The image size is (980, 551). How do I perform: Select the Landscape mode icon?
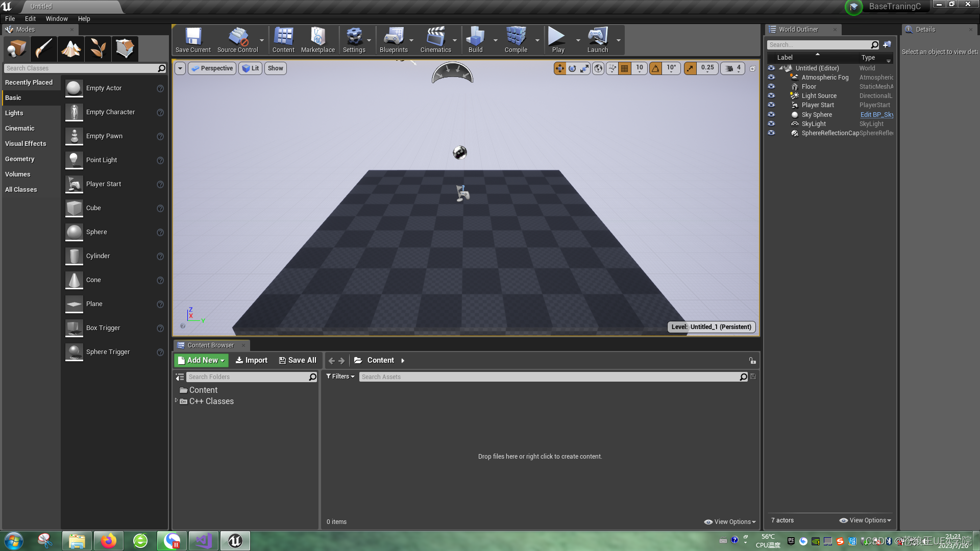coord(70,48)
